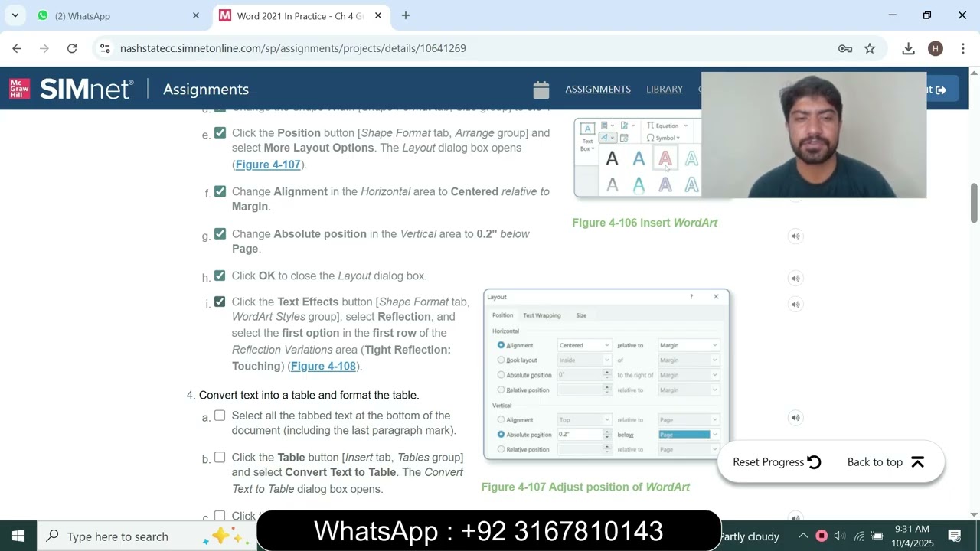Open the Chrome three-dot menu

[962, 48]
